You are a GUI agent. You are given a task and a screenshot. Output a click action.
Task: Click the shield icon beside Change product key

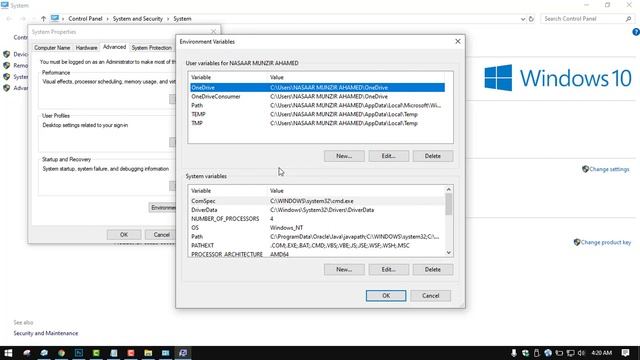[x=577, y=242]
